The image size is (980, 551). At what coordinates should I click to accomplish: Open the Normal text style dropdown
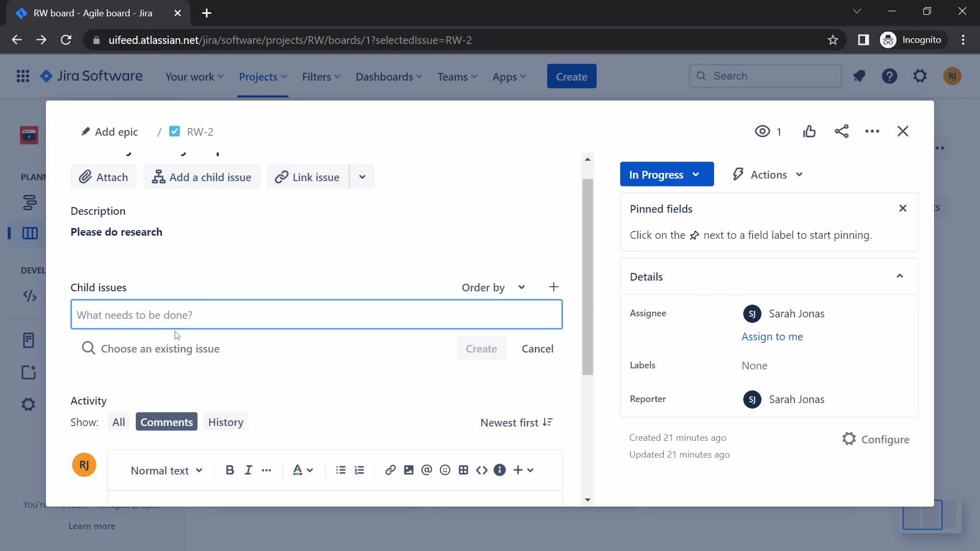(x=166, y=470)
